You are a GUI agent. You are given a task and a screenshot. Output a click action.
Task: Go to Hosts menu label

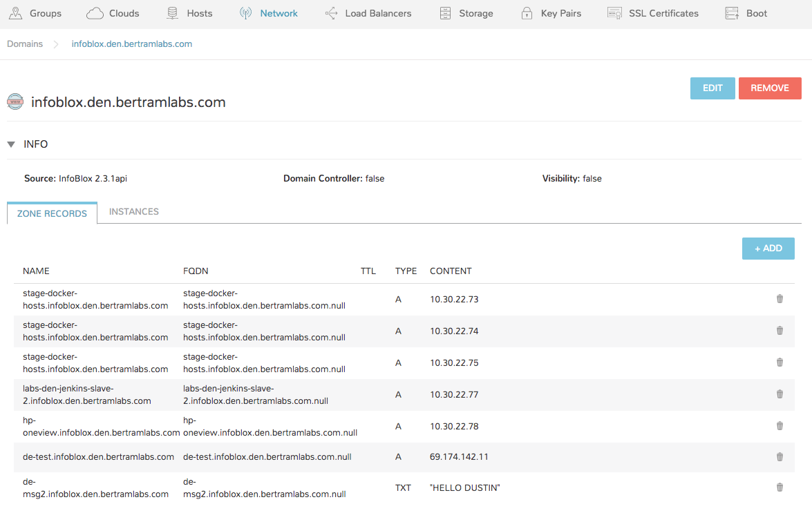pyautogui.click(x=200, y=13)
